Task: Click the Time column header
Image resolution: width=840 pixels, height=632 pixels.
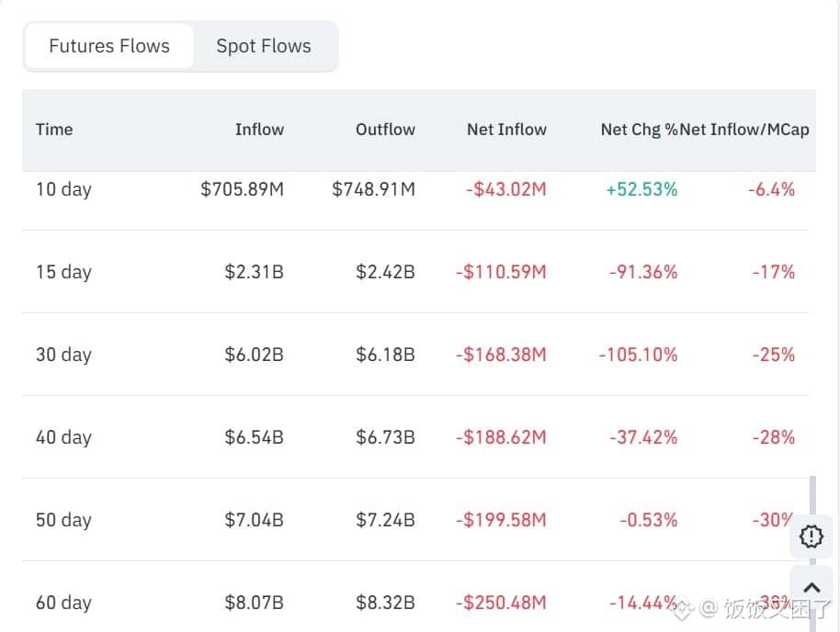Action: point(54,130)
